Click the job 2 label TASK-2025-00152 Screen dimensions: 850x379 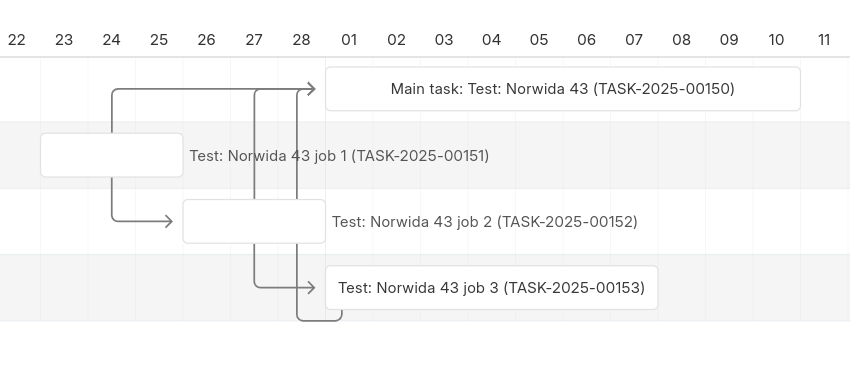485,222
